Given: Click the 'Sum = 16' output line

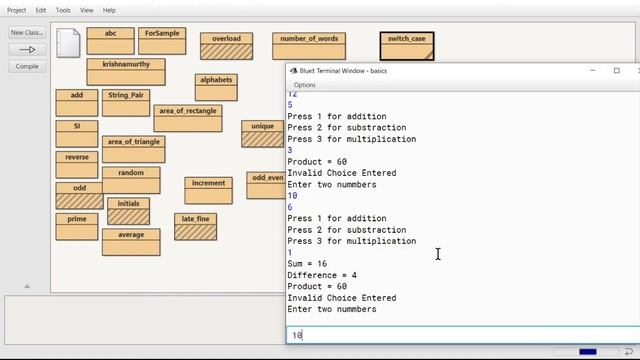Looking at the screenshot, I should 307,264.
